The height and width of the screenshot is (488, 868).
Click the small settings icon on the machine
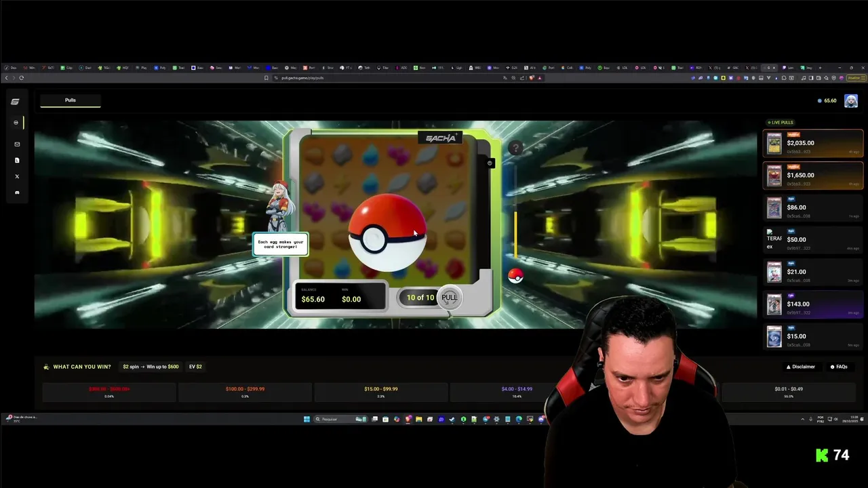click(x=490, y=163)
